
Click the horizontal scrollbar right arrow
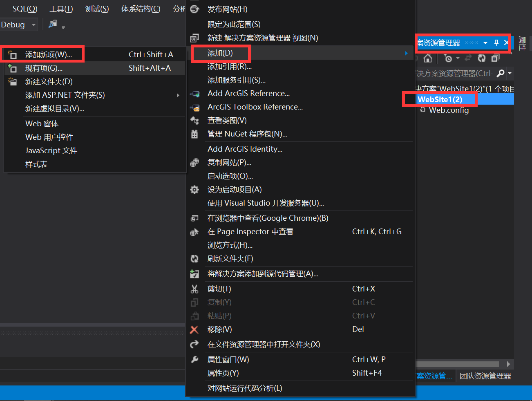click(508, 364)
